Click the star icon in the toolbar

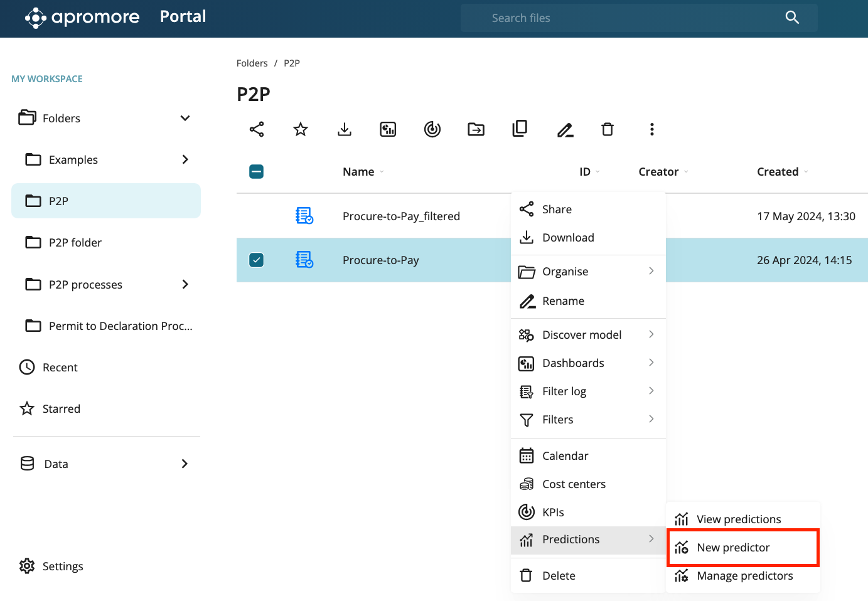click(x=301, y=129)
